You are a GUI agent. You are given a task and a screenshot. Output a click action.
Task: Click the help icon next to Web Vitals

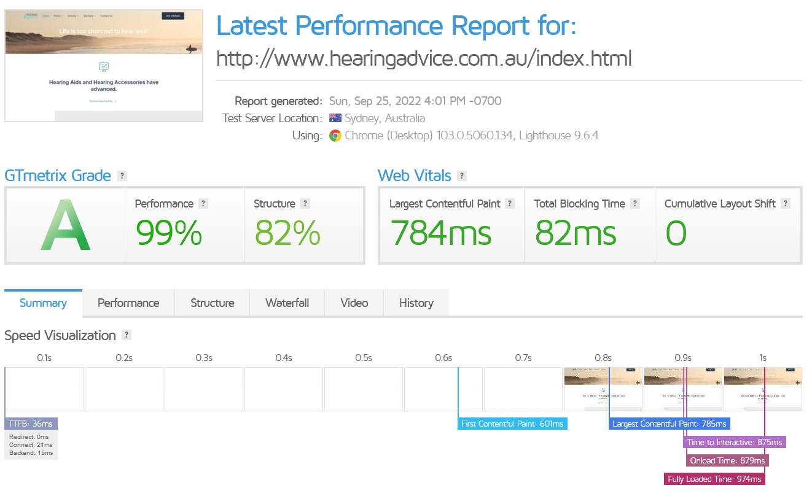pyautogui.click(x=462, y=176)
